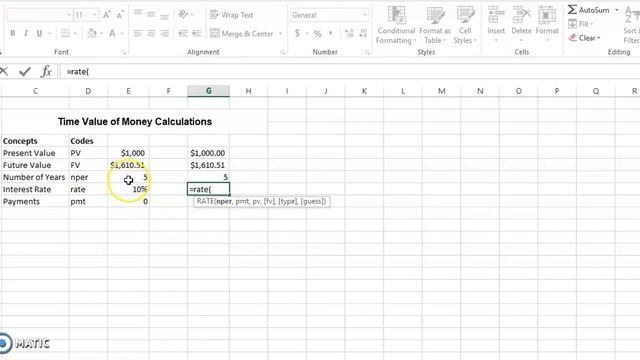Expand the Fill Color palette arrow
The image size is (640, 360).
click(x=101, y=33)
